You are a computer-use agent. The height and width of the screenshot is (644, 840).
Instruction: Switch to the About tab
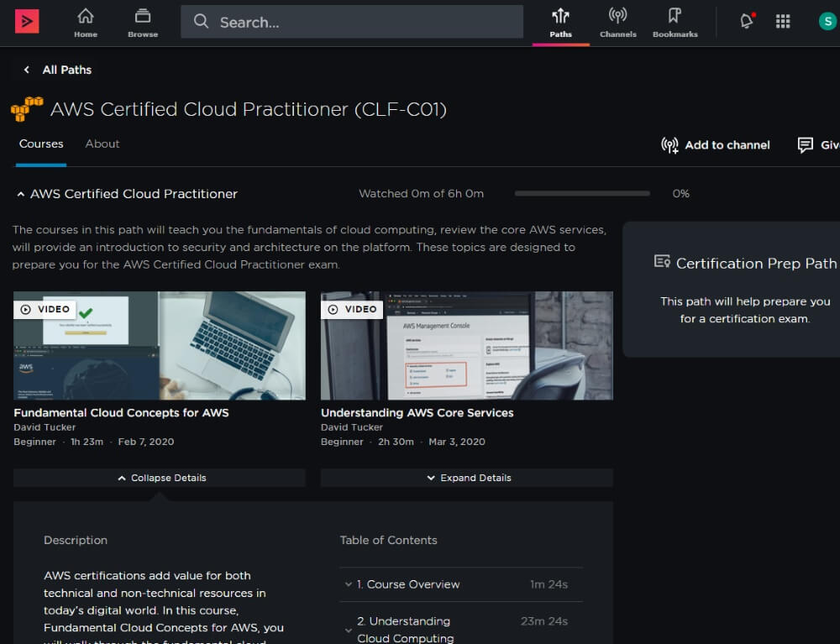click(x=102, y=144)
